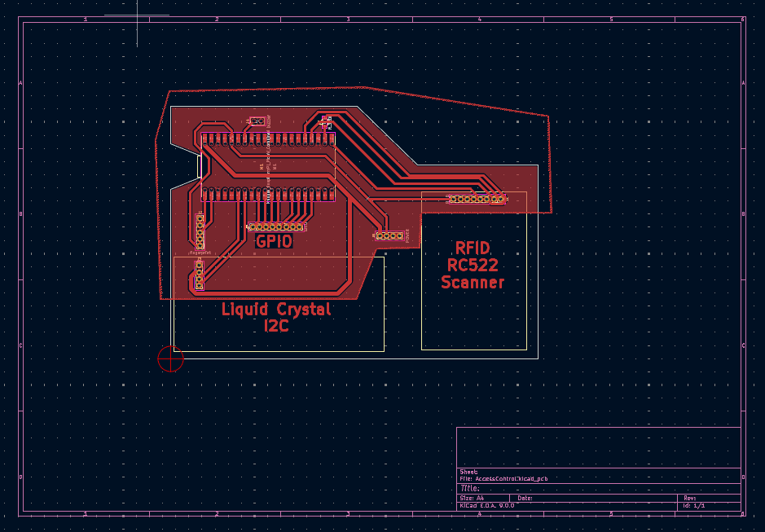Viewport: 765px width, 532px height.
Task: Select the 2-pin buzzer footprint
Action: point(257,121)
